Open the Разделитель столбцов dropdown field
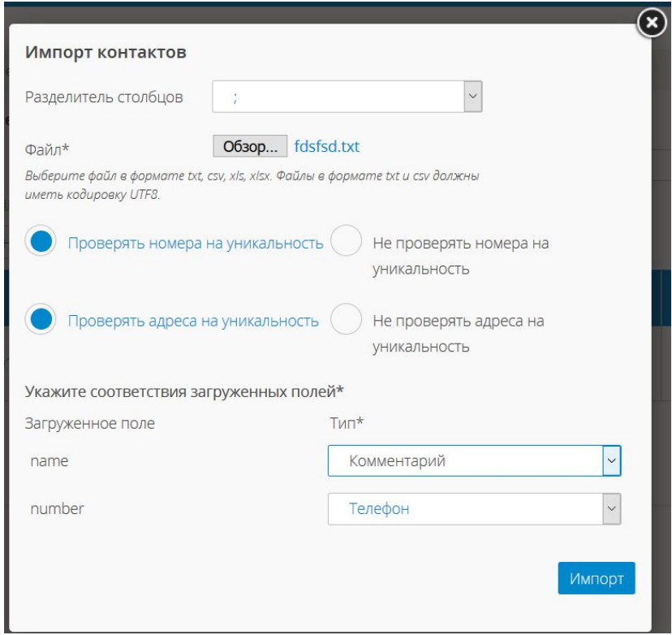The width and height of the screenshot is (672, 635). 337,97
